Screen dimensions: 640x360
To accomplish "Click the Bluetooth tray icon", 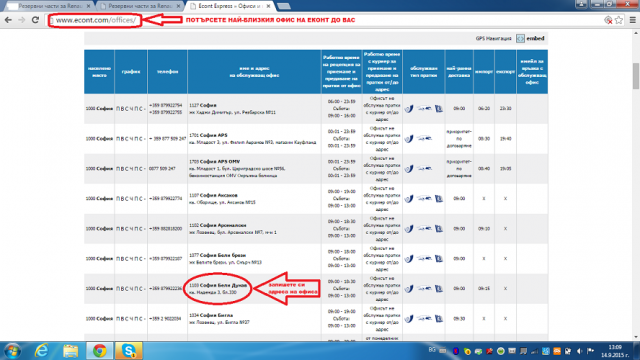I will click(456, 351).
